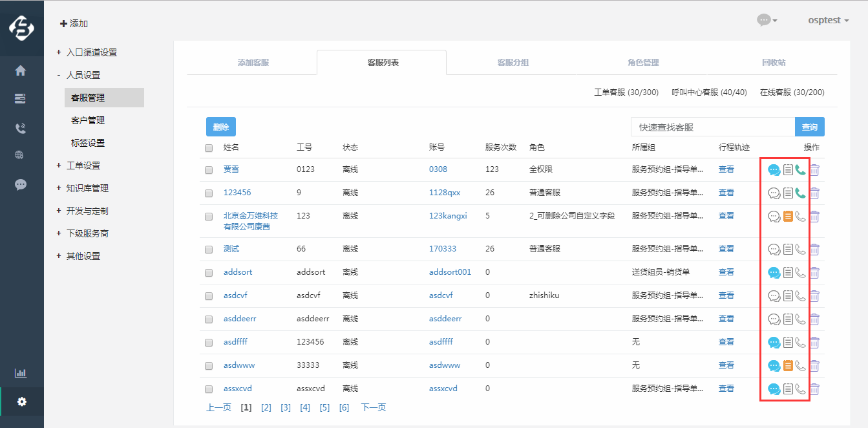The width and height of the screenshot is (868, 428).
Task: Click the blue 删除 button
Action: 221,127
